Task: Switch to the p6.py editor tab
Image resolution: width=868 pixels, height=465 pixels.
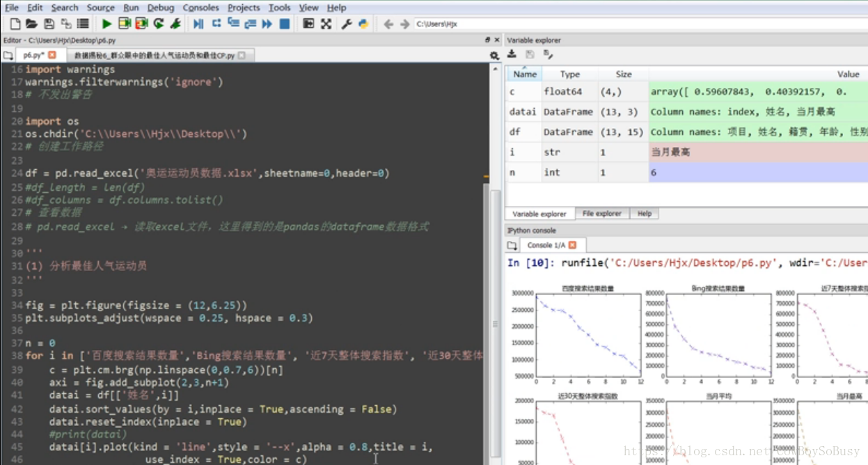Action: (x=40, y=55)
